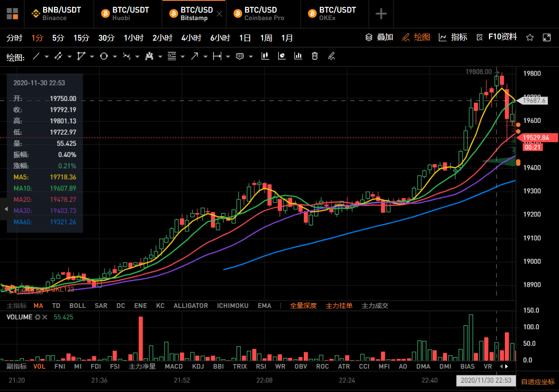This screenshot has width=559, height=392.
Task: Close the BTC/USD Bitstamp tab
Action: coord(219,14)
